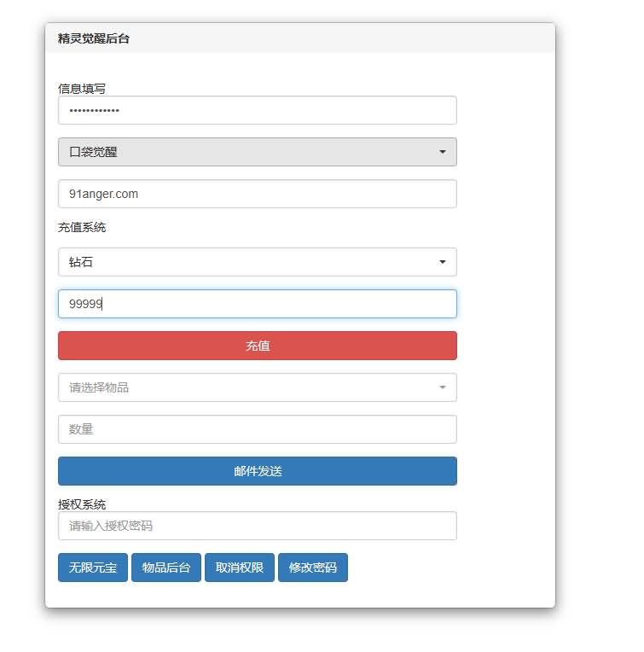Click the caret arrow beside 请选择物品
The image size is (644, 652).
pos(442,387)
